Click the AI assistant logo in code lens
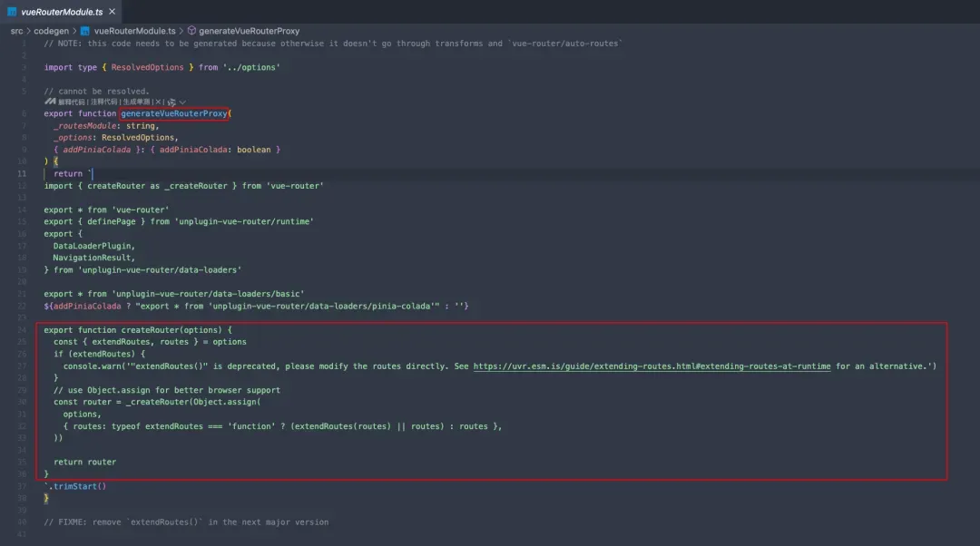980x546 pixels. (x=50, y=102)
